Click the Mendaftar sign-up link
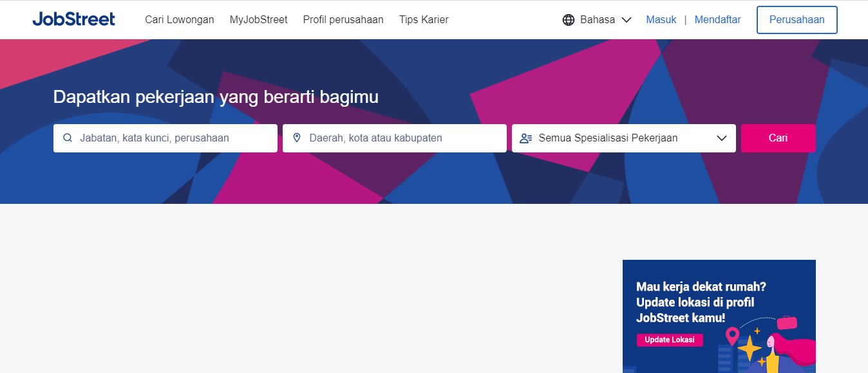Image resolution: width=868 pixels, height=373 pixels. [718, 19]
